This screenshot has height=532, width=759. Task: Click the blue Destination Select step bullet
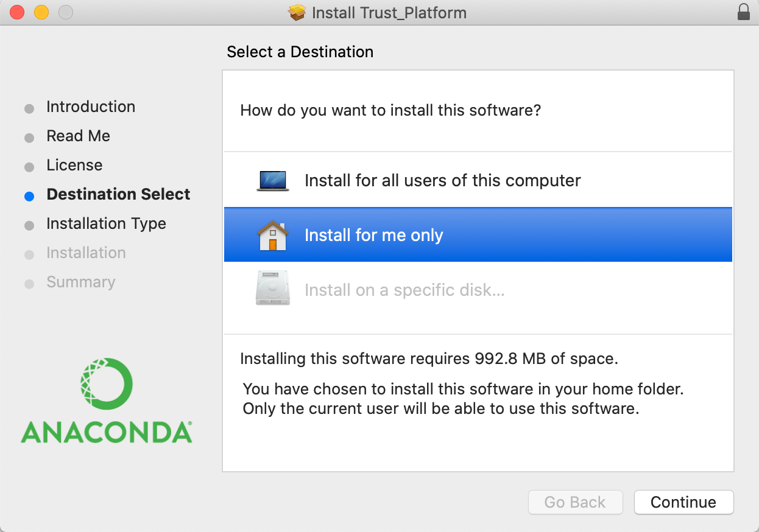click(x=29, y=196)
